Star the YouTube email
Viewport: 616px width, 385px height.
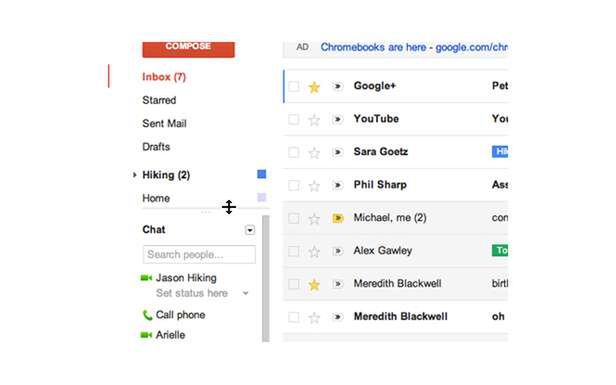pyautogui.click(x=314, y=120)
